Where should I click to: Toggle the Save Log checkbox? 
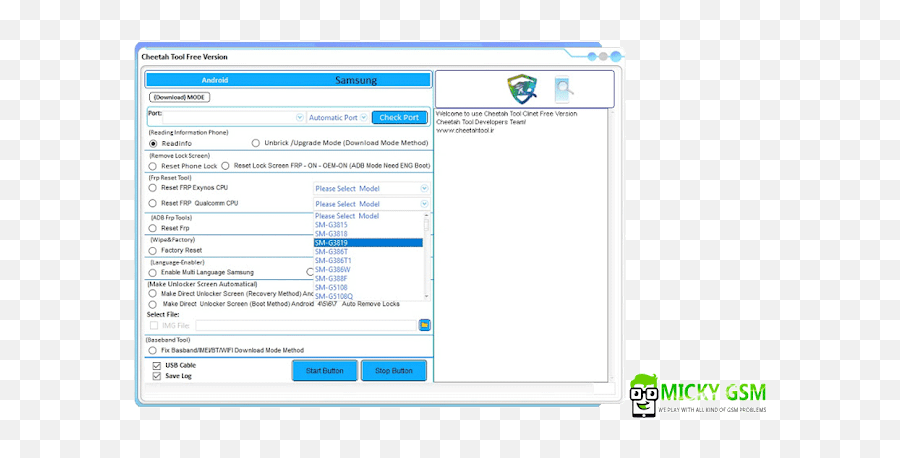(156, 376)
